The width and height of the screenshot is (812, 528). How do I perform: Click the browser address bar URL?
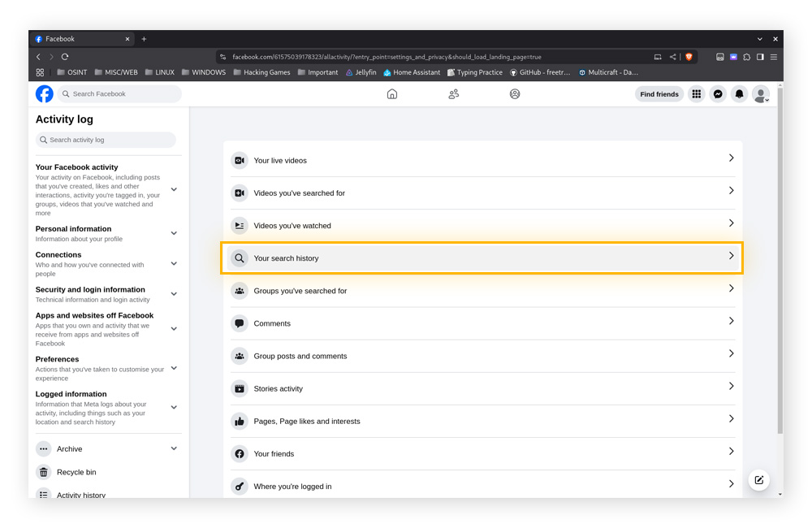coord(387,57)
